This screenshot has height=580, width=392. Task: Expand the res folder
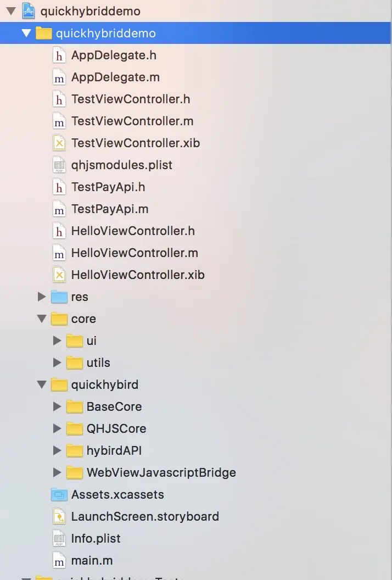click(42, 297)
